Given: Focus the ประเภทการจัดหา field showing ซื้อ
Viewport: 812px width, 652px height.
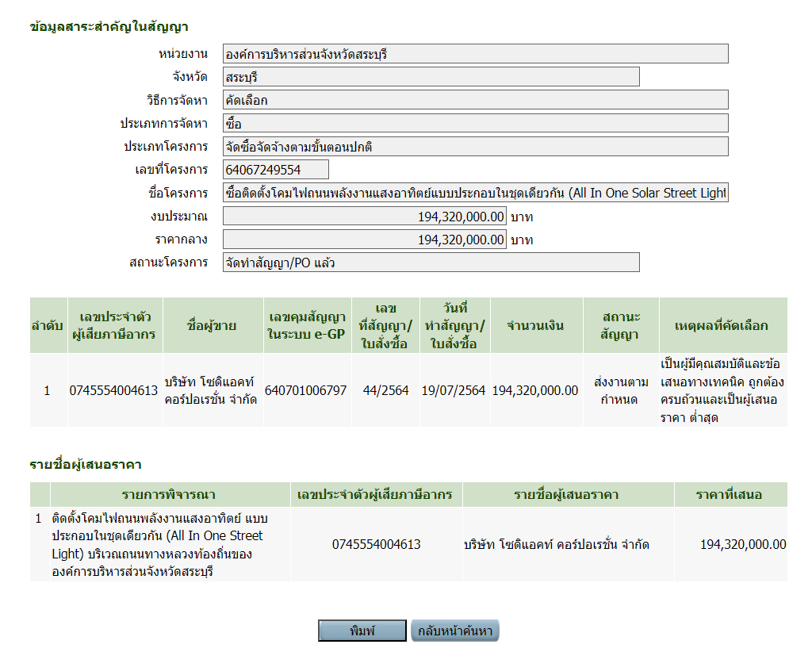Looking at the screenshot, I should [x=475, y=124].
